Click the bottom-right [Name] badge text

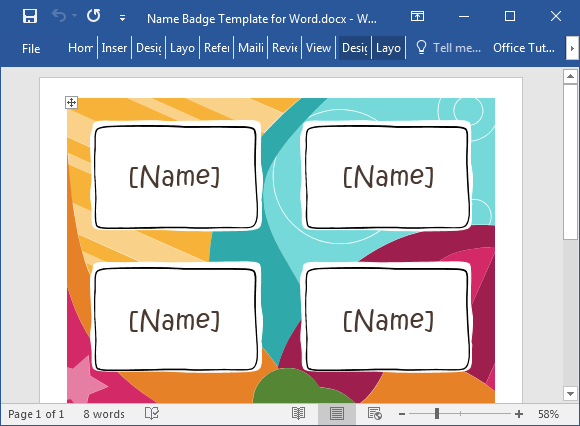(388, 320)
